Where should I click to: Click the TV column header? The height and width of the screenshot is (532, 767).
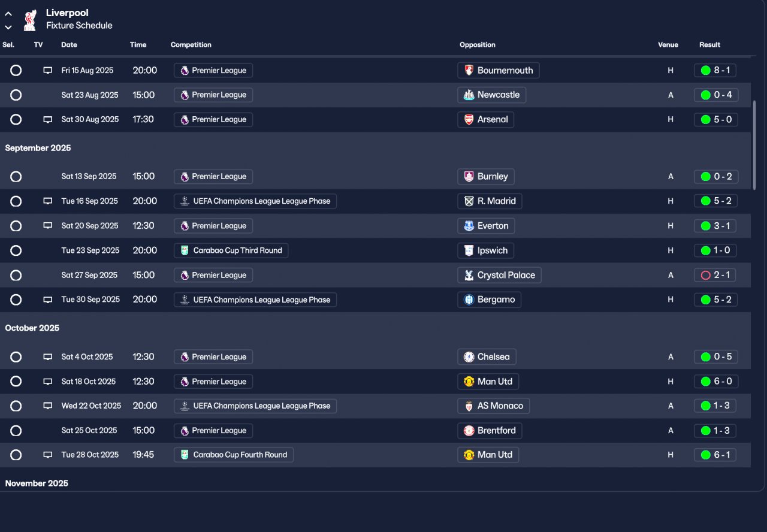(38, 45)
